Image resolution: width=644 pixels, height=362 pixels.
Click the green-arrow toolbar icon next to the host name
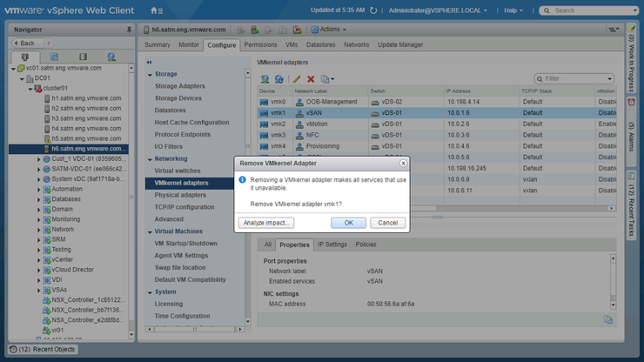click(255, 30)
